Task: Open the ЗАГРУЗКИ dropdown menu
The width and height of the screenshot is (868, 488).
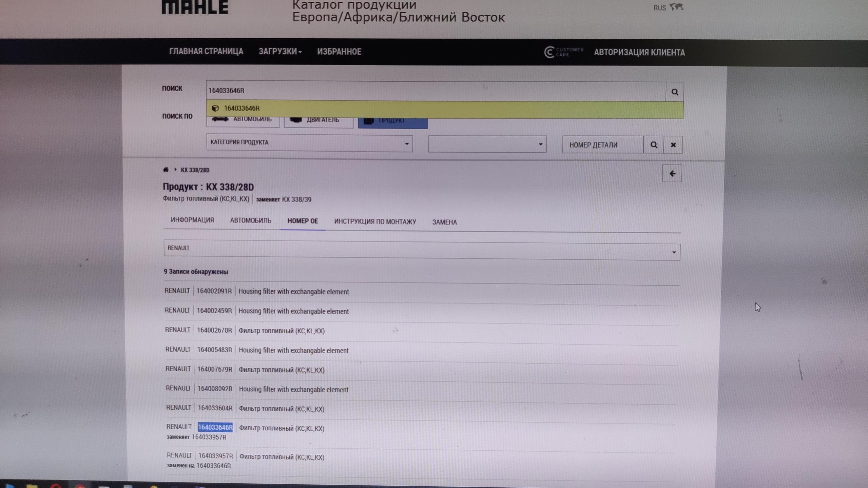Action: (x=280, y=52)
